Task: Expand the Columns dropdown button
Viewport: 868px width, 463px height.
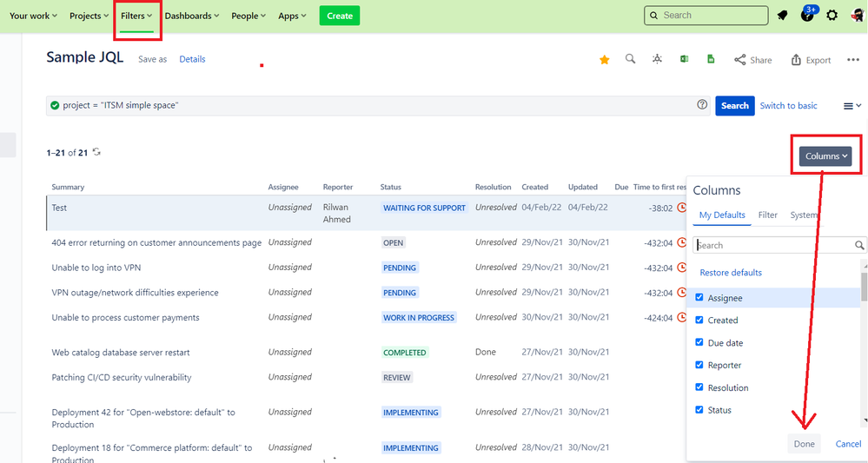Action: pyautogui.click(x=825, y=156)
